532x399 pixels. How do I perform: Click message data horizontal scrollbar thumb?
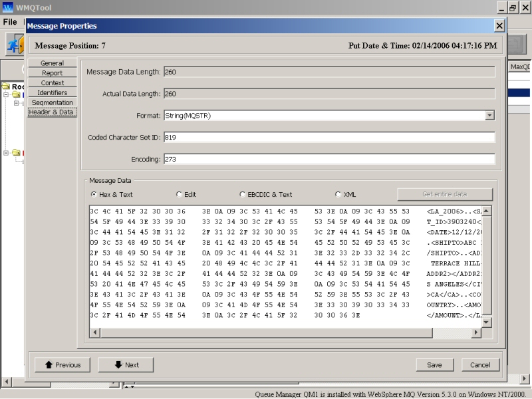pos(267,332)
